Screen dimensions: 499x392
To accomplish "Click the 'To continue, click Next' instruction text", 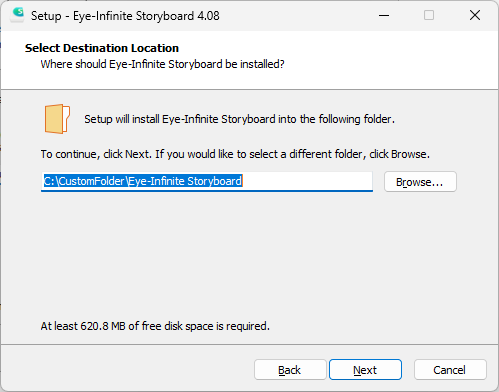I will click(x=235, y=154).
